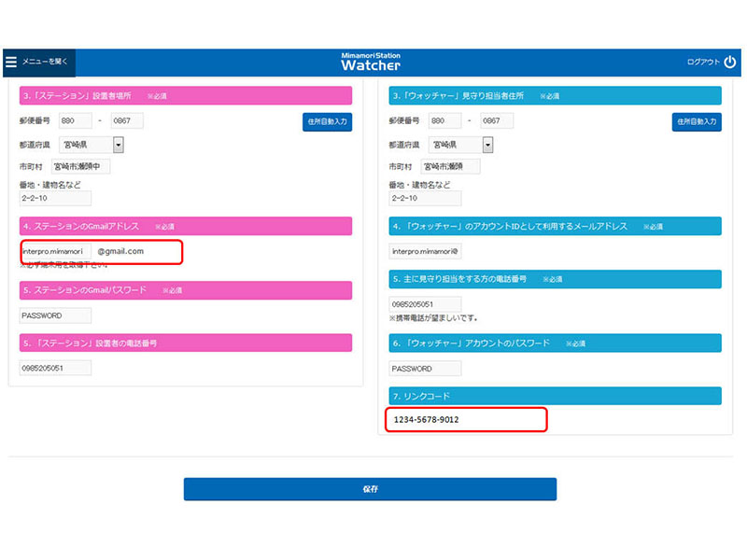
Task: Open the hamburger menu icon
Action: point(11,62)
